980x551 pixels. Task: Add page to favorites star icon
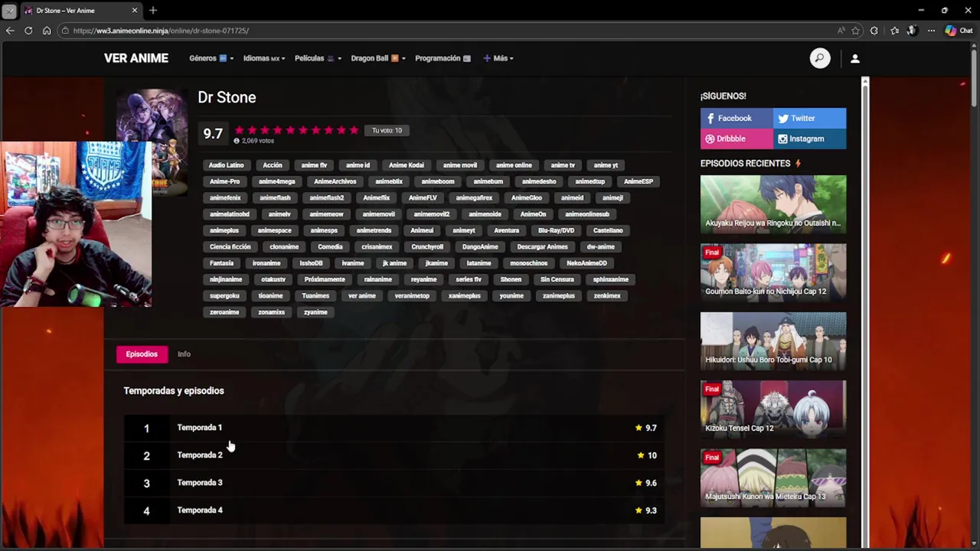click(x=855, y=31)
